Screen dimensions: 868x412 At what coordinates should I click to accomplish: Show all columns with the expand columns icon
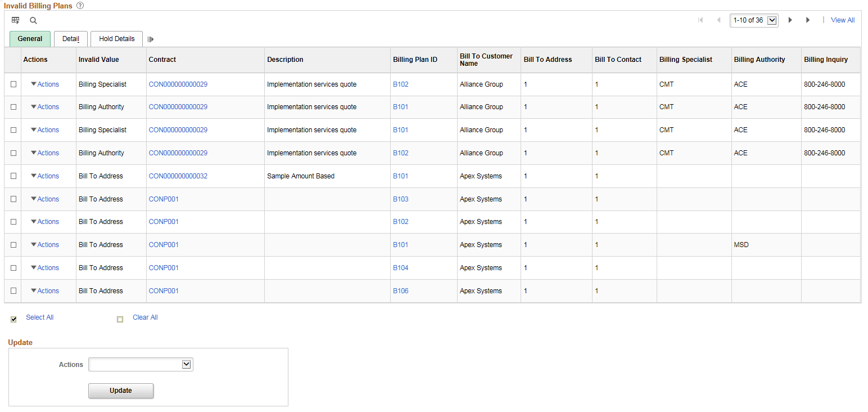pos(151,39)
